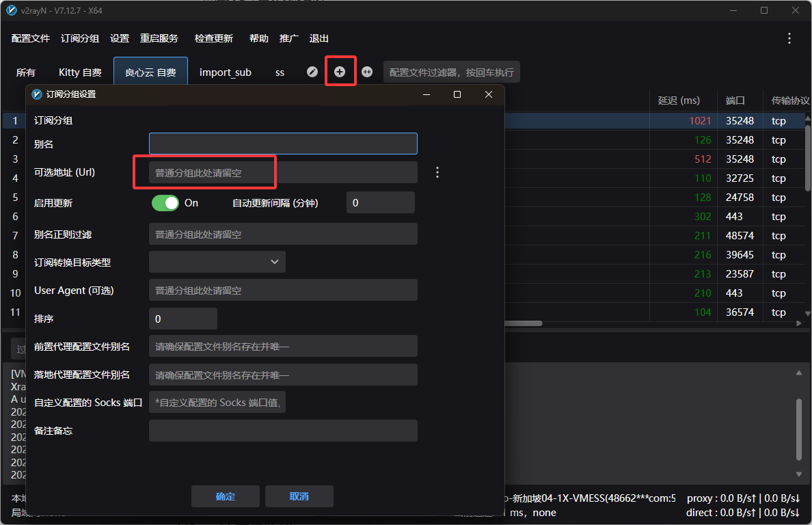Switch to the import_sub tab
The image size is (812, 525).
(x=226, y=72)
